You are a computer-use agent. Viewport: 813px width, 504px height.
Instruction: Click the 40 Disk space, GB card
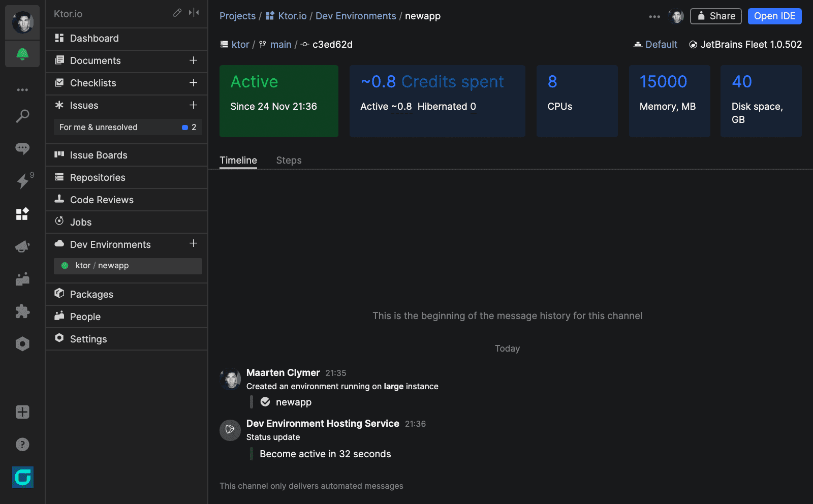click(x=761, y=101)
